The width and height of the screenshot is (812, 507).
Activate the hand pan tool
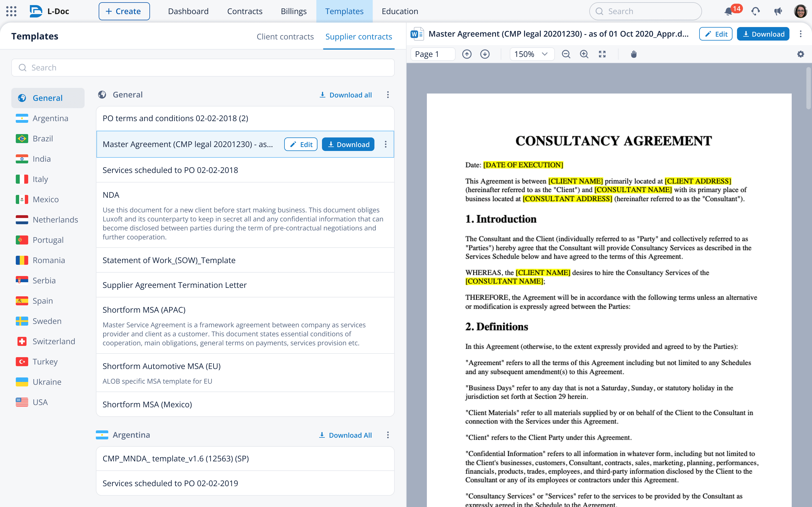coord(634,54)
